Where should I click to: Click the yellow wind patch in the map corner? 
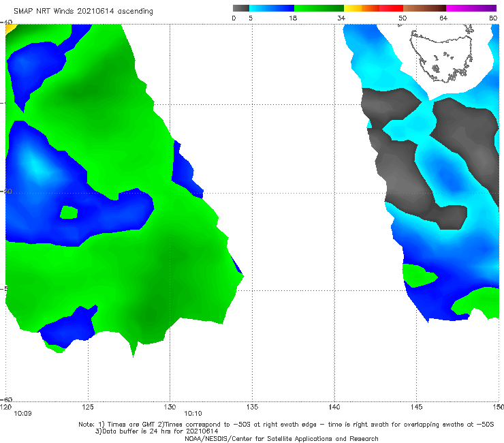coord(10,29)
